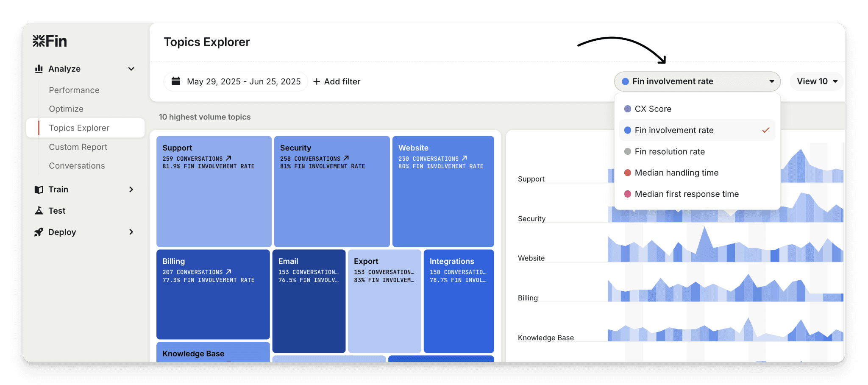The image size is (868, 385).
Task: Click the red Median handling time dot
Action: (628, 173)
